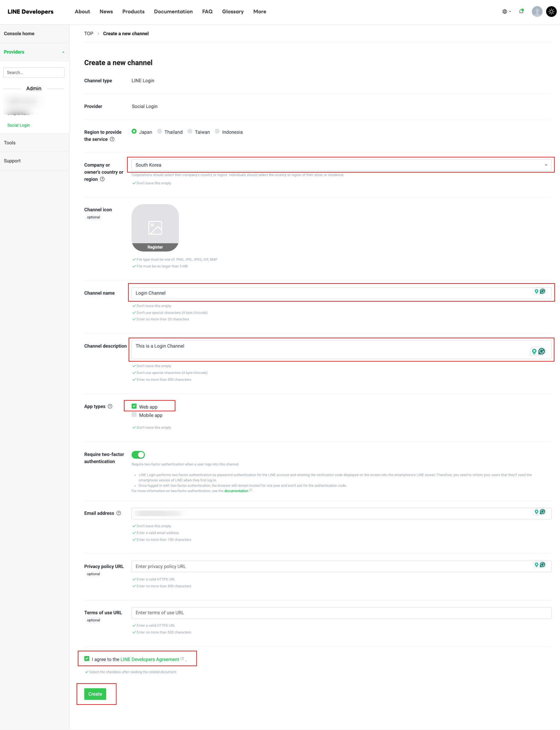Open Tools in the sidebar
This screenshot has width=560, height=730.
click(x=10, y=143)
